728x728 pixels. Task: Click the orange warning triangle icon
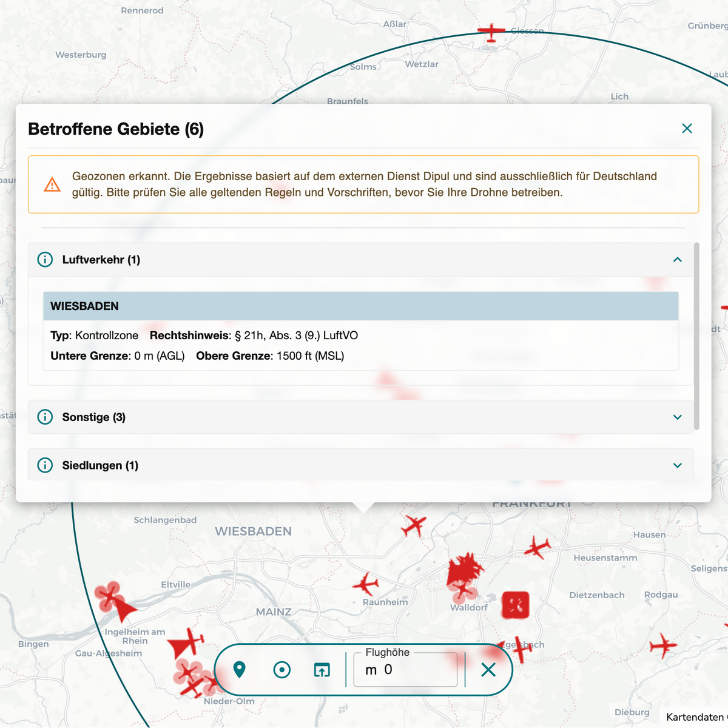[52, 184]
